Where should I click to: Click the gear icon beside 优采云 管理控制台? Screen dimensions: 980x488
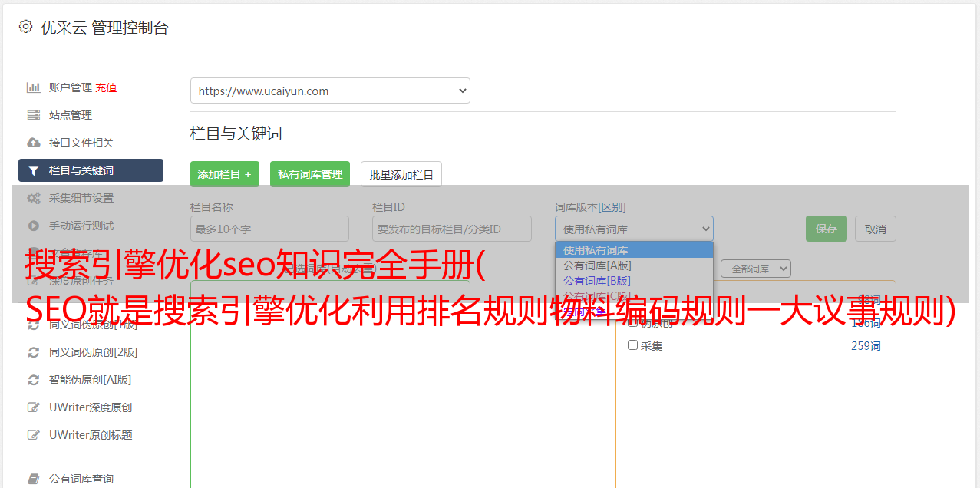(x=25, y=27)
